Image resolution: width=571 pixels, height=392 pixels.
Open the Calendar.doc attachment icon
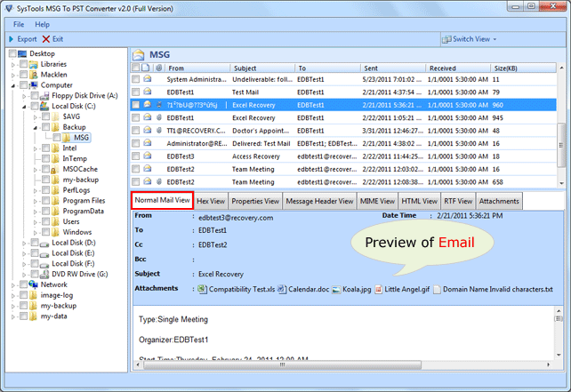(x=282, y=290)
